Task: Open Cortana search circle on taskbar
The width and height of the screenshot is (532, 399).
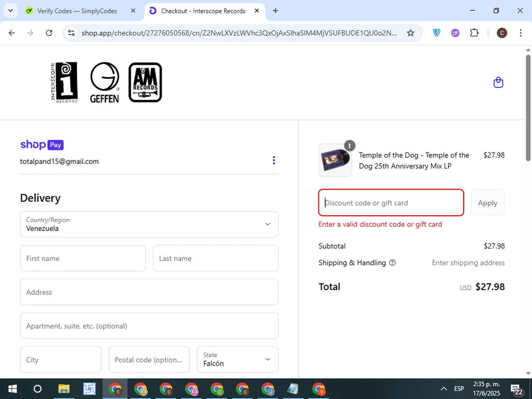Action: coord(38,389)
